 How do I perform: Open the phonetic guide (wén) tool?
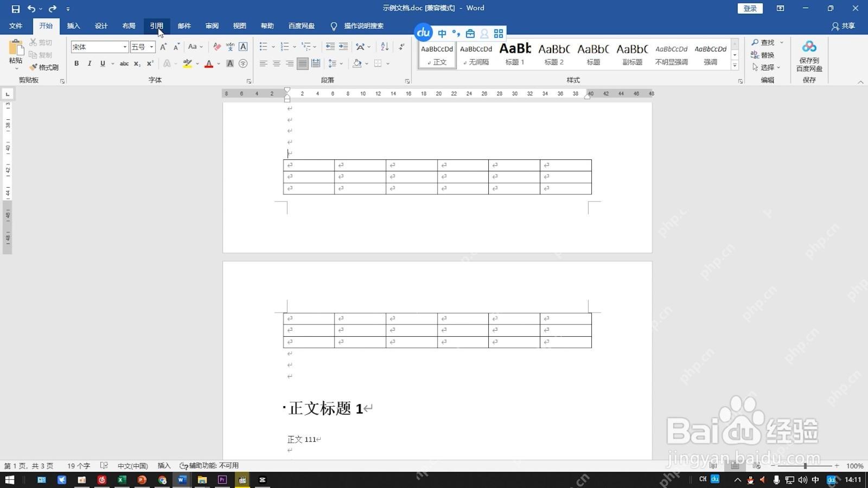pos(230,47)
